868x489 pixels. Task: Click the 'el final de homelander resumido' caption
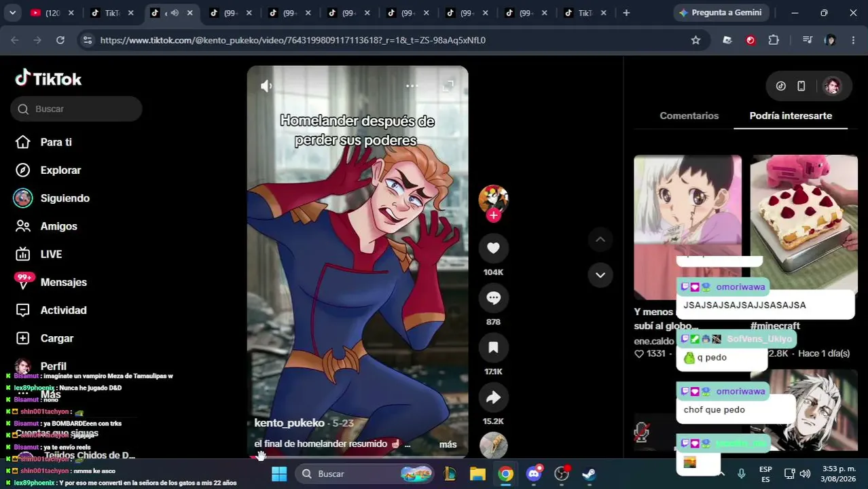[321, 444]
